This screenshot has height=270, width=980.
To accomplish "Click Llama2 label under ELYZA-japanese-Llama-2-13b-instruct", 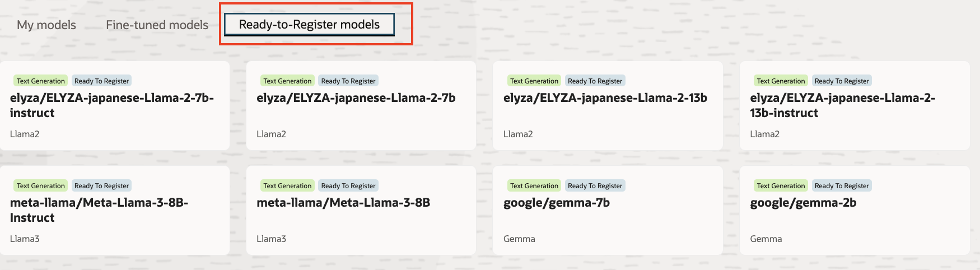I will (x=764, y=134).
